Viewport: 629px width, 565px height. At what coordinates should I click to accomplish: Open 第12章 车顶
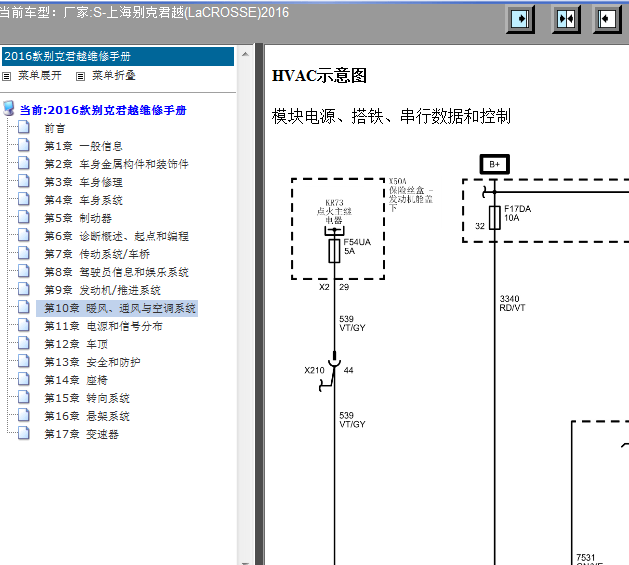[x=76, y=344]
